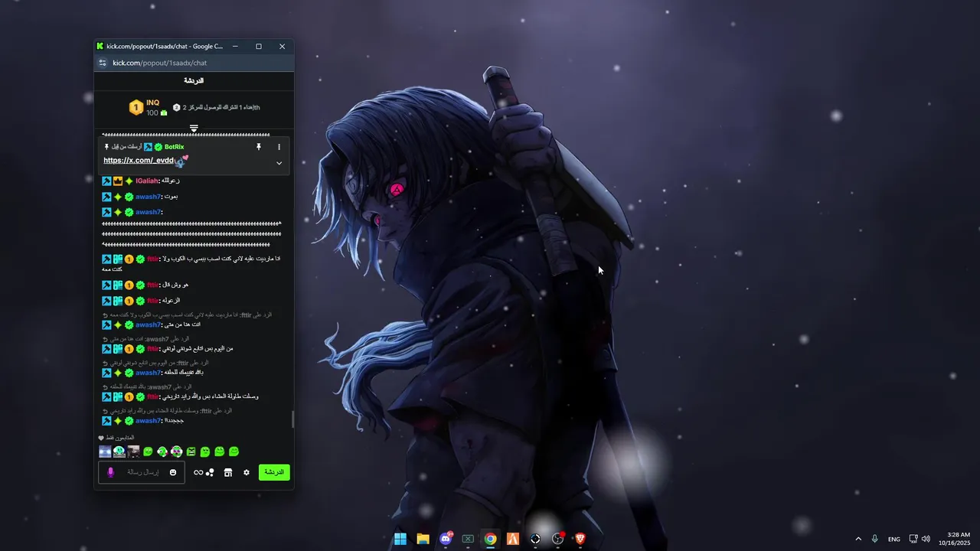The height and width of the screenshot is (551, 980).
Task: Show hidden system tray icons chevron
Action: click(858, 539)
